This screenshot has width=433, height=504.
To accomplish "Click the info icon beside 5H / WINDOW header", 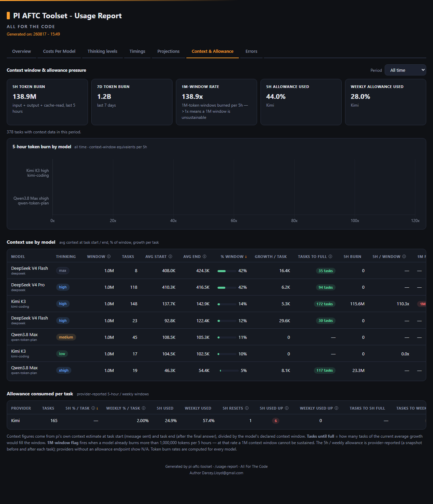I will [x=404, y=257].
